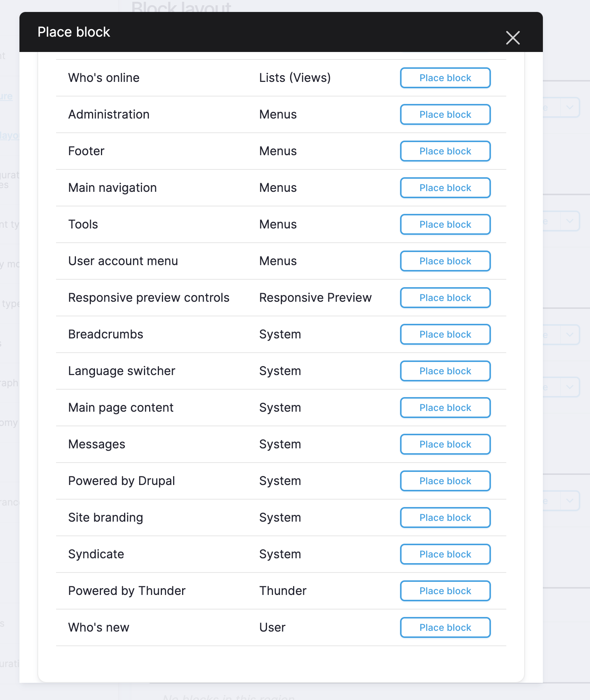590x700 pixels.
Task: Place the Tools menu block
Action: point(445,224)
